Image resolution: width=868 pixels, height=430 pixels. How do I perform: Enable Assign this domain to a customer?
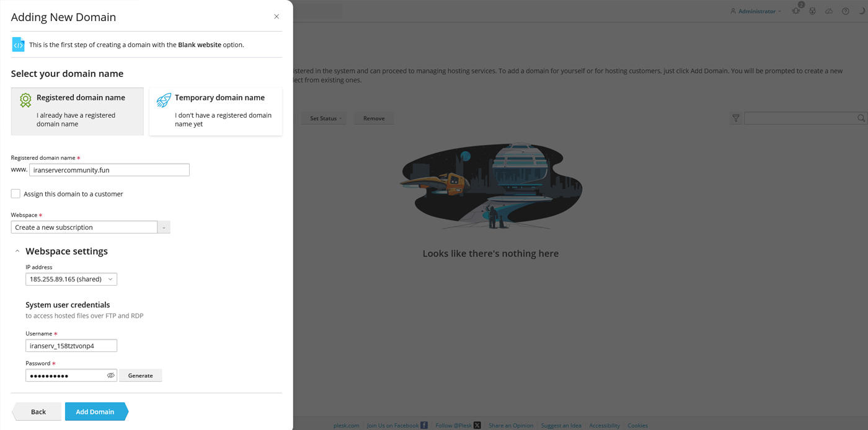pos(15,194)
